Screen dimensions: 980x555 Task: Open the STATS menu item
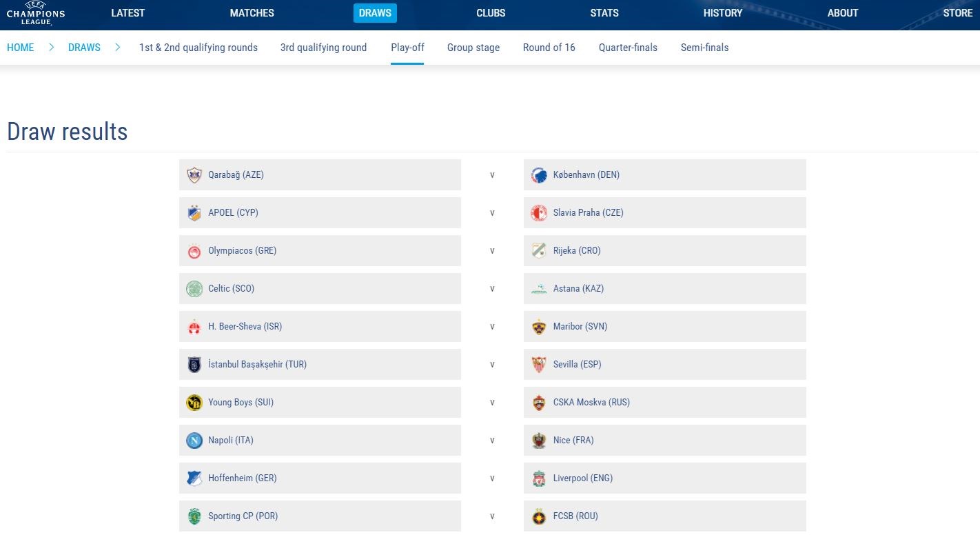click(604, 13)
